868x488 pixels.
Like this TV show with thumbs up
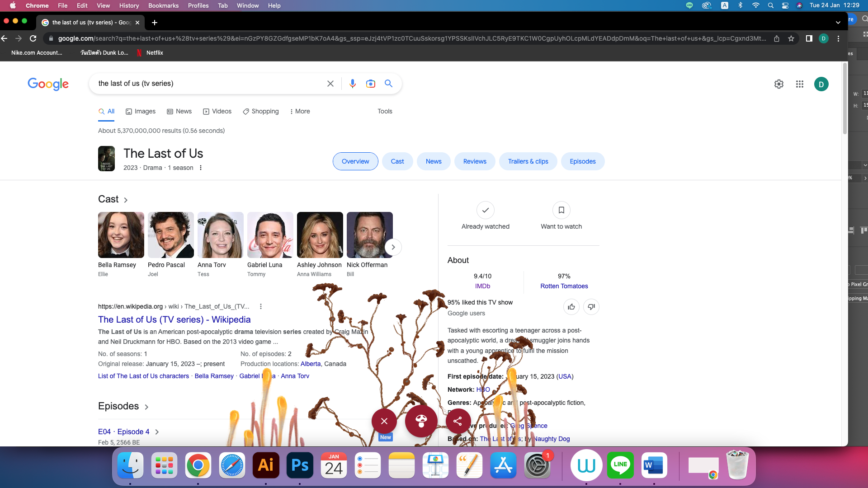point(571,307)
